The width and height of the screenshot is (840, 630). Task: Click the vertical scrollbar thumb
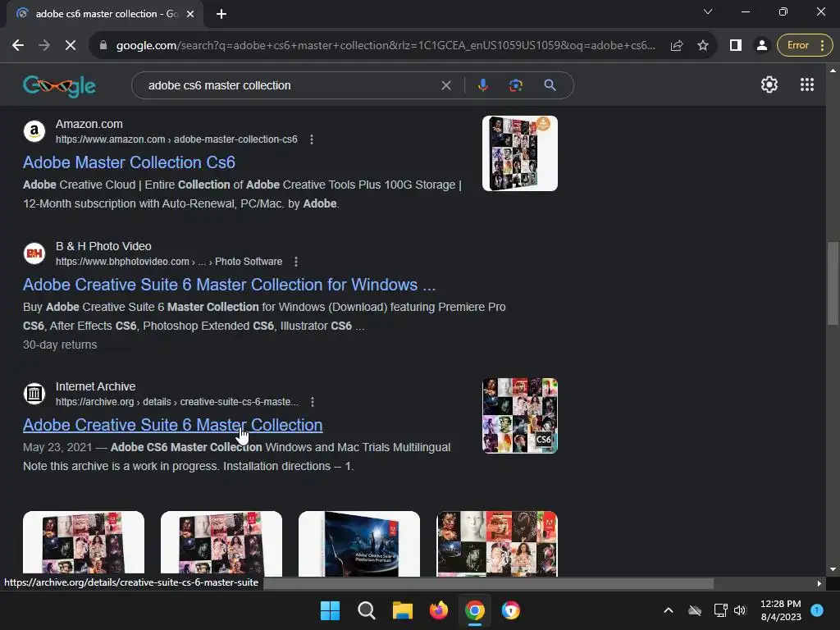coord(833,283)
